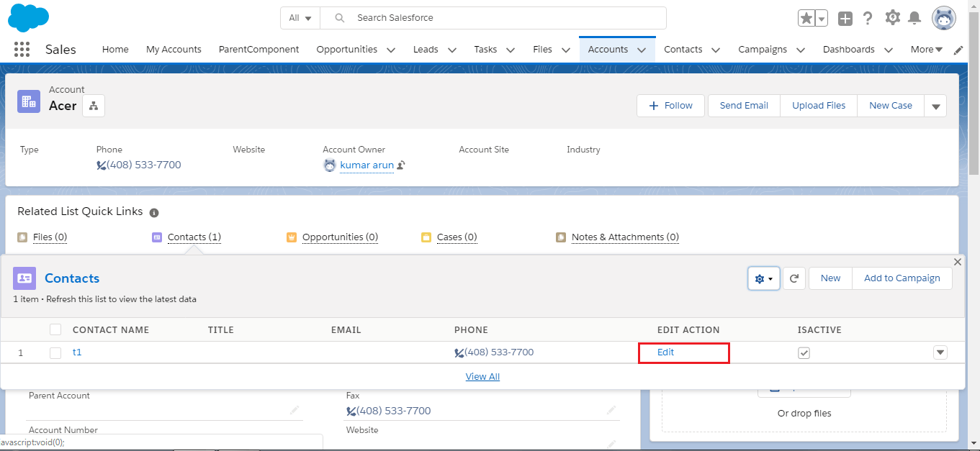Expand the Accounts tab chevron
This screenshot has width=980, height=451.
[x=642, y=50]
